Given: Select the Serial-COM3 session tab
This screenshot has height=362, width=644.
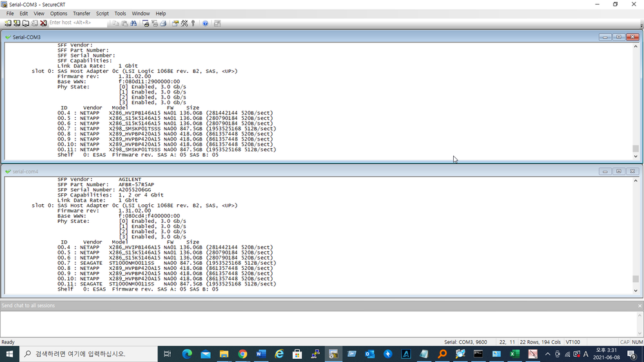Looking at the screenshot, I should tap(26, 37).
